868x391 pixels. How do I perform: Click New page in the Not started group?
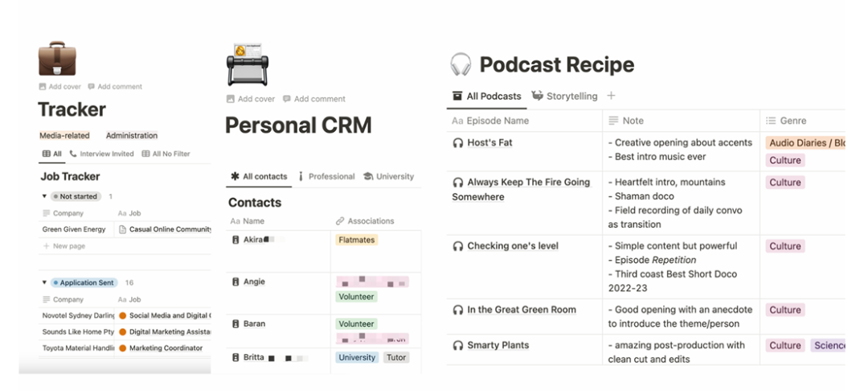63,246
